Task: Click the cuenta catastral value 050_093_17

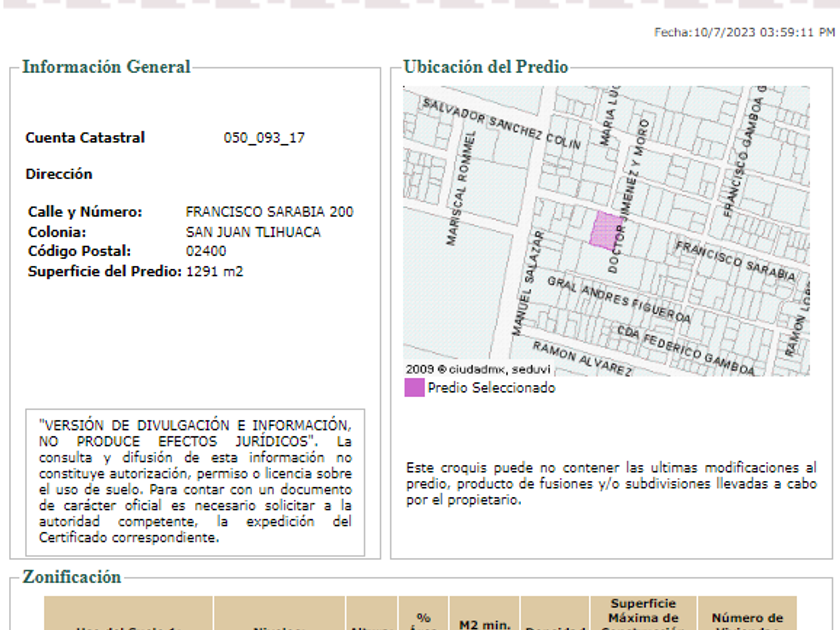Action: (264, 138)
